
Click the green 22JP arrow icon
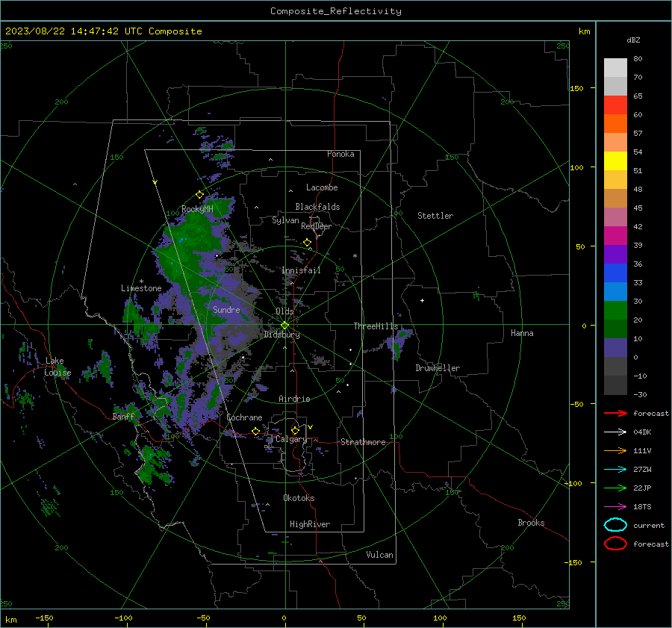[615, 488]
